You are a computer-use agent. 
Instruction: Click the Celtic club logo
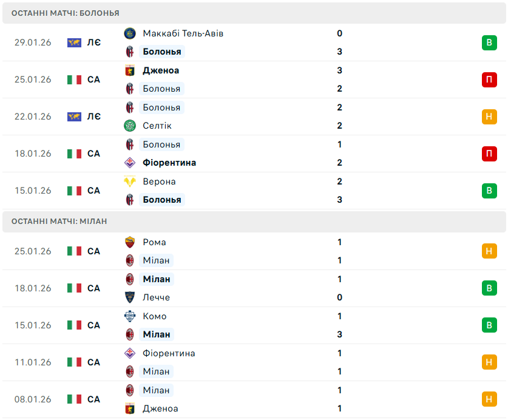(129, 126)
